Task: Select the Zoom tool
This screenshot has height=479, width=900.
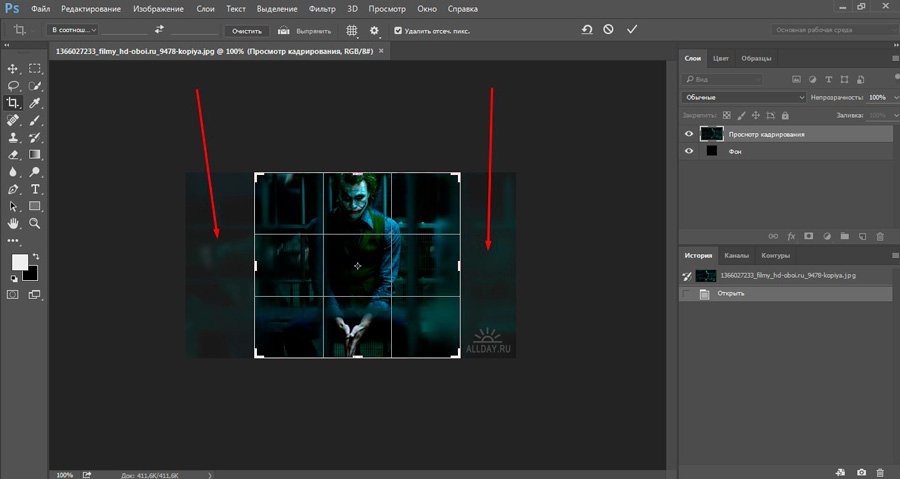Action: click(35, 224)
